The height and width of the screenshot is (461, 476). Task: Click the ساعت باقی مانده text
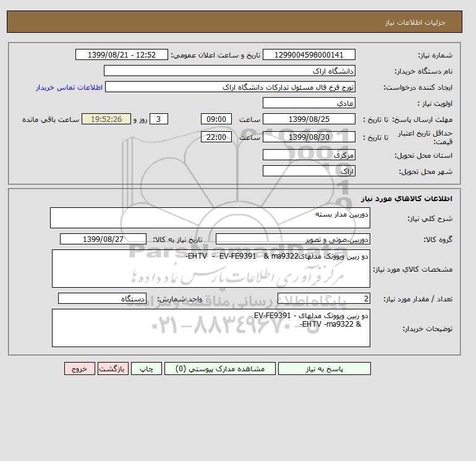coord(51,119)
